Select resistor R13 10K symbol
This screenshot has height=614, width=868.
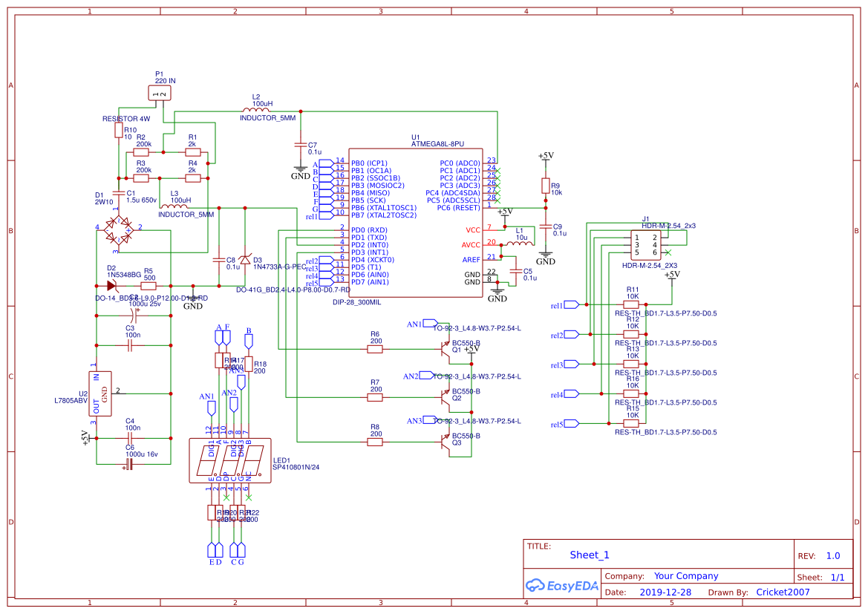pos(631,365)
